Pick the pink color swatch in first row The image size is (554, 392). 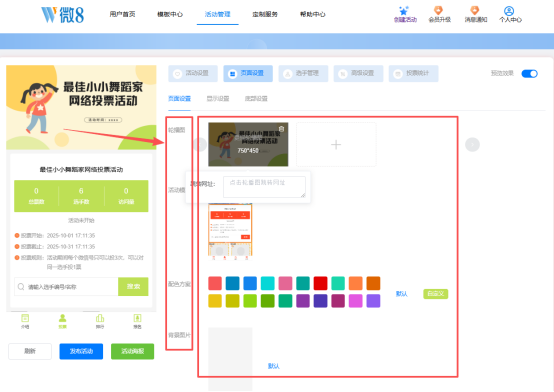285,283
